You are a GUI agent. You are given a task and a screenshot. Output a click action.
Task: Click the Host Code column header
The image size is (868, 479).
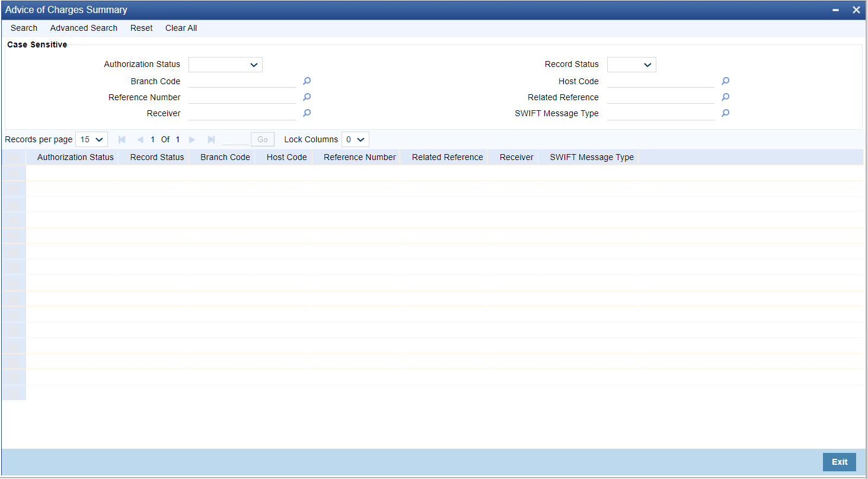point(287,157)
